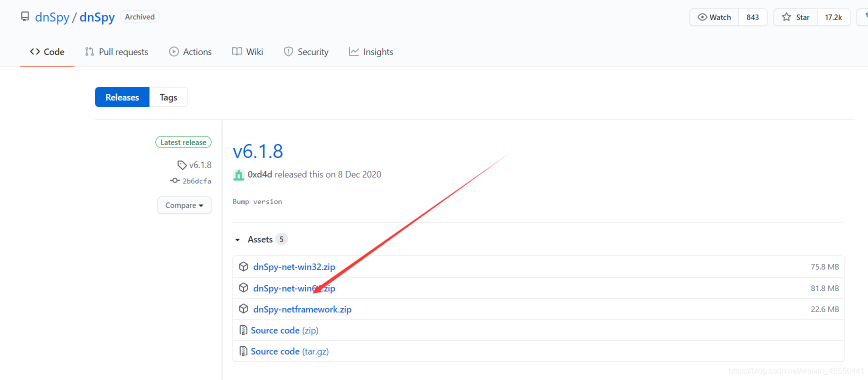The height and width of the screenshot is (380, 868).
Task: Click the 81.8 MB size text
Action: click(x=824, y=288)
